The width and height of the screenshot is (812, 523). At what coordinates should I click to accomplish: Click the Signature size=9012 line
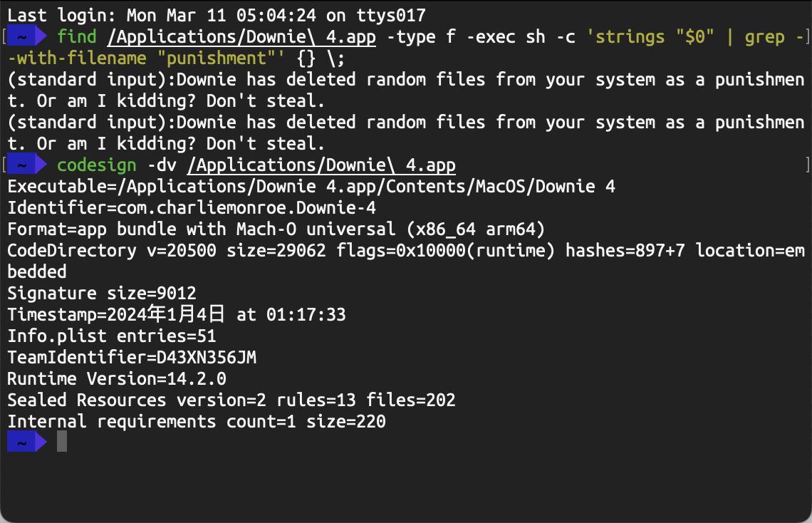(102, 293)
